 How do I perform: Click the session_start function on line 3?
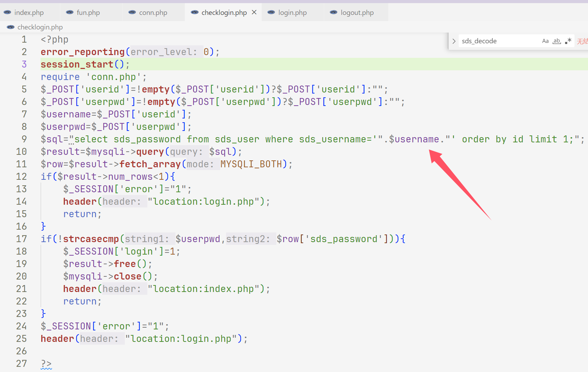(77, 64)
